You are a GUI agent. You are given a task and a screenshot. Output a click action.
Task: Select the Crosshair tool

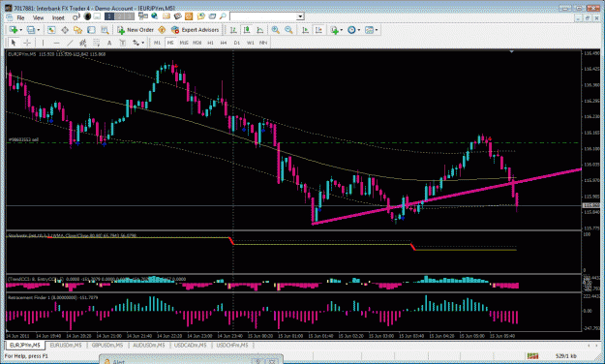pyautogui.click(x=27, y=43)
